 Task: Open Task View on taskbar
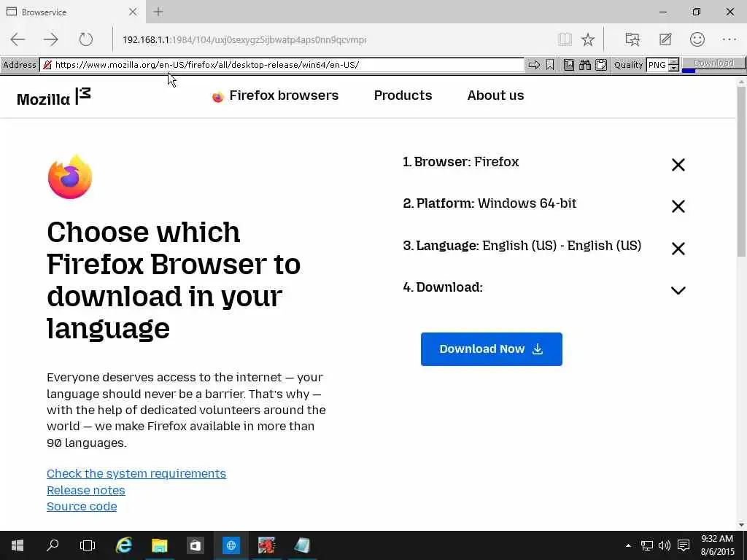pyautogui.click(x=88, y=545)
